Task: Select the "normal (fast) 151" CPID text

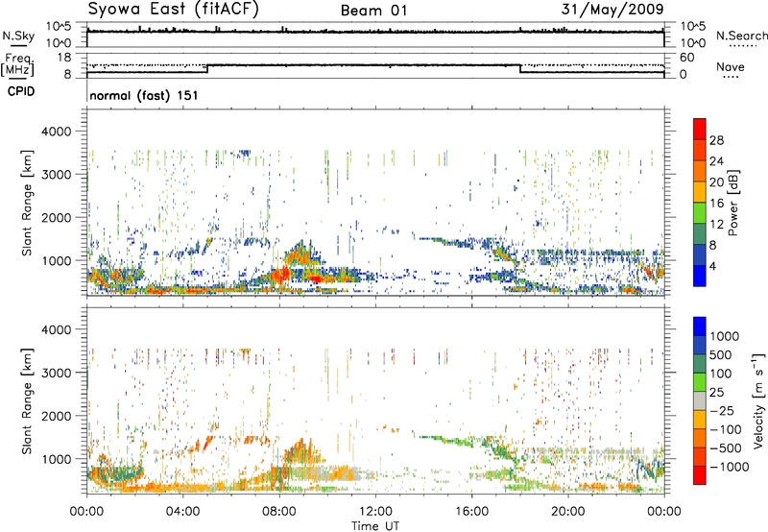Action: 144,95
